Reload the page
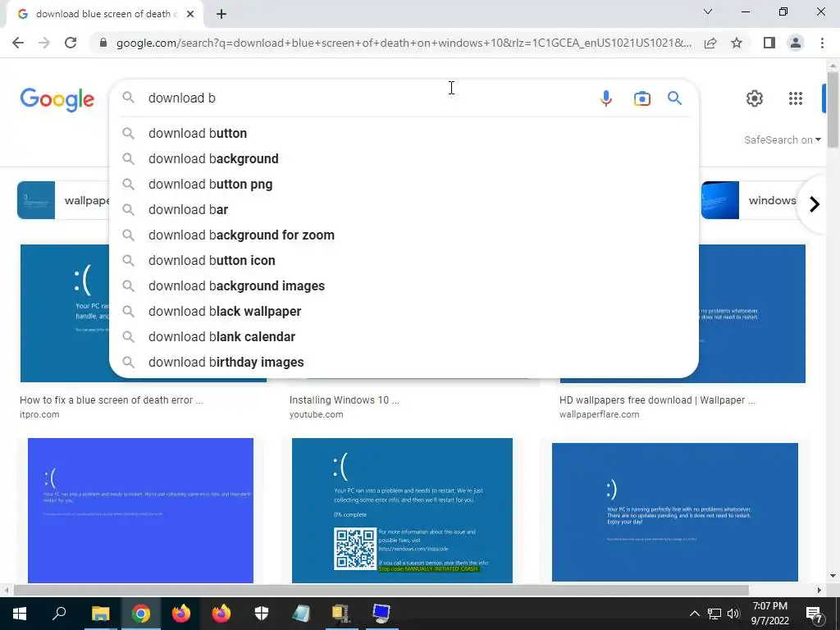The width and height of the screenshot is (840, 630). 71,43
